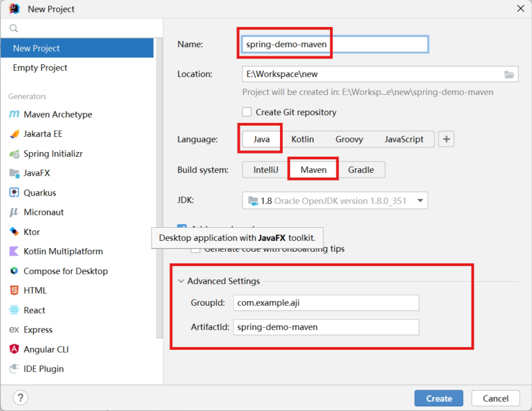Viewport: 532px width, 411px height.
Task: Select IntelliJ as build system
Action: coord(265,170)
